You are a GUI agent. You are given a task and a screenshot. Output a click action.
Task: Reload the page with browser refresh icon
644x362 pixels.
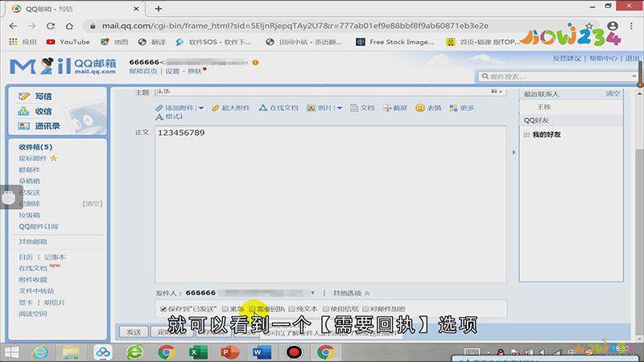coord(51,26)
